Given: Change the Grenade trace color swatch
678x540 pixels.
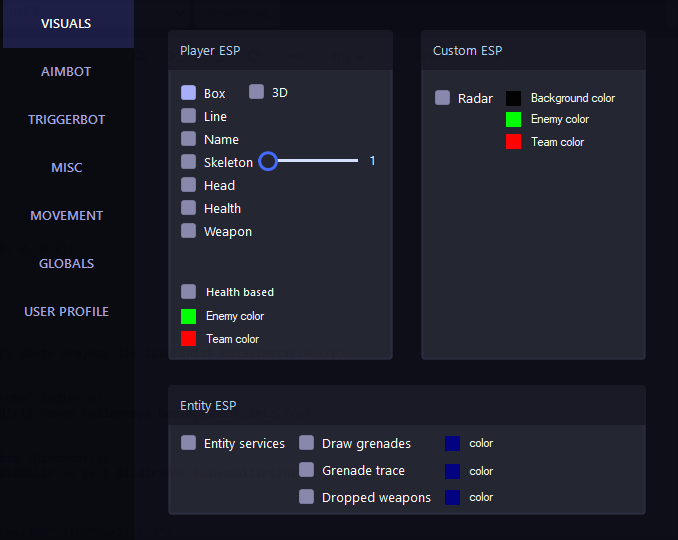Looking at the screenshot, I should 452,471.
